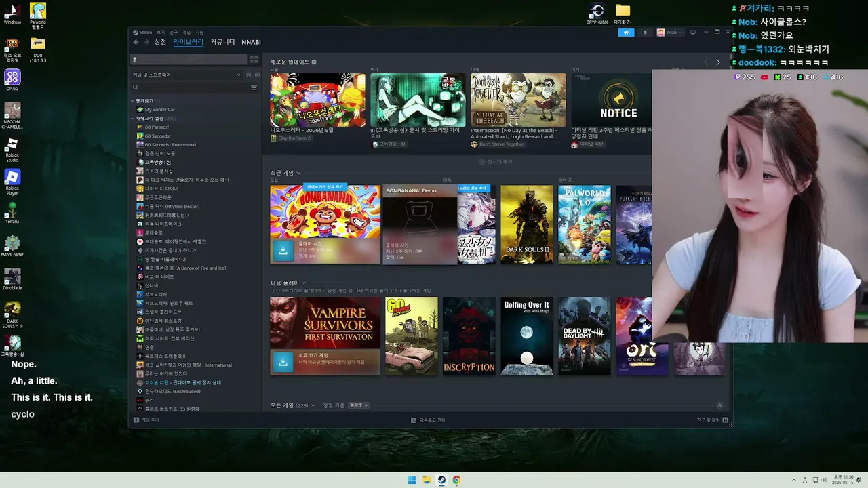Switch to the 라이브러리 tab

pos(188,42)
